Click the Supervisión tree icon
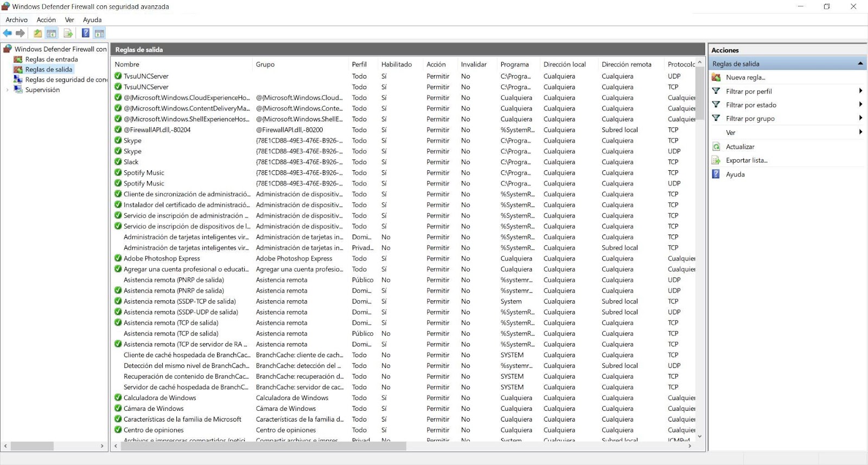 (18, 90)
